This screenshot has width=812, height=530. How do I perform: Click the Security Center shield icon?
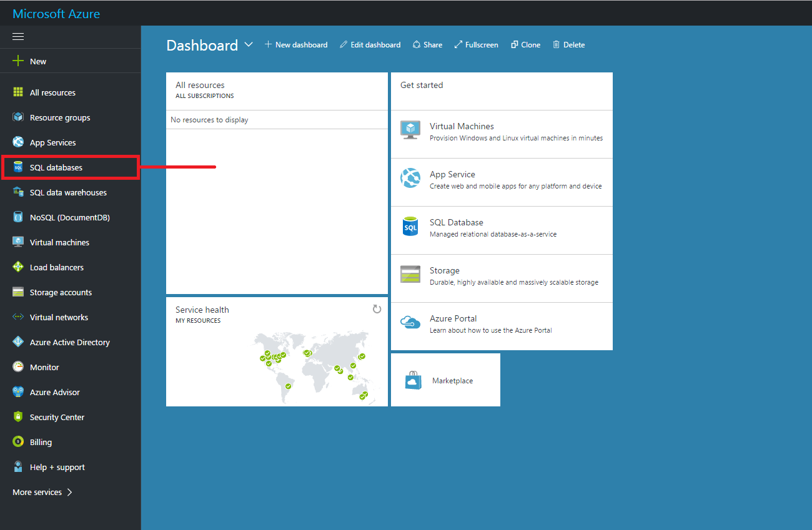click(x=18, y=417)
